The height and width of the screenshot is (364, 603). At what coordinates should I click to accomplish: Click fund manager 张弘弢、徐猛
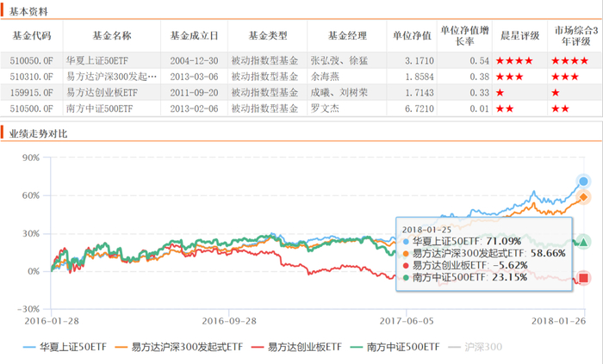coord(339,60)
